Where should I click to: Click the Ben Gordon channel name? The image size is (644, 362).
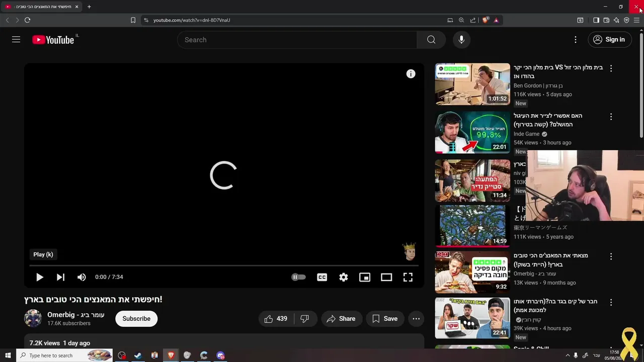(x=538, y=85)
